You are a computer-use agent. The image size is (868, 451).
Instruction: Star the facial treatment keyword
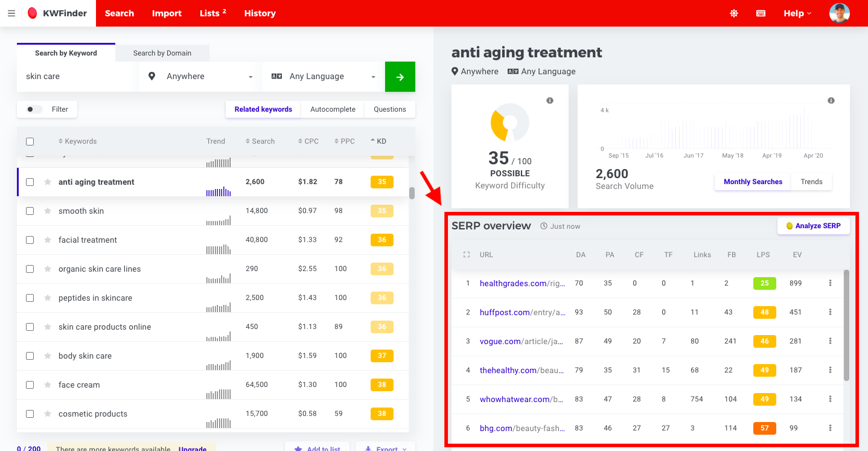(x=48, y=240)
